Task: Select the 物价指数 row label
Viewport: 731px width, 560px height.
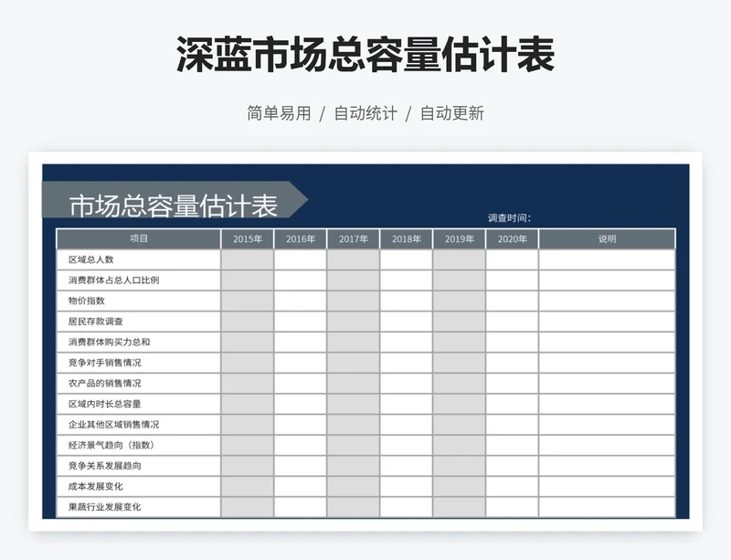Action: point(86,301)
